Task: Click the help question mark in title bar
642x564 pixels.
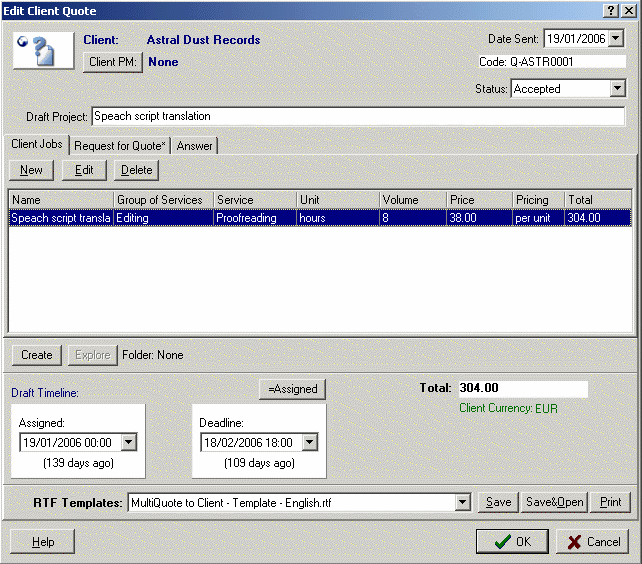Action: (611, 9)
